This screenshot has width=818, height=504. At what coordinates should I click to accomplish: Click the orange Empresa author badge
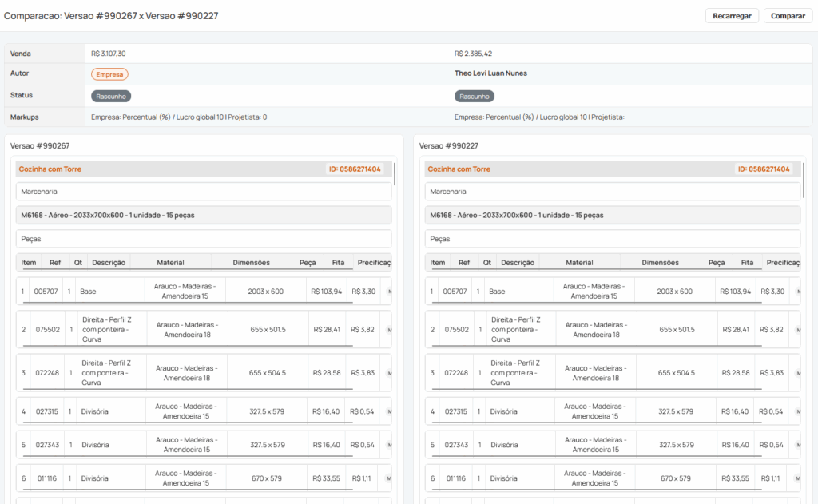(109, 74)
